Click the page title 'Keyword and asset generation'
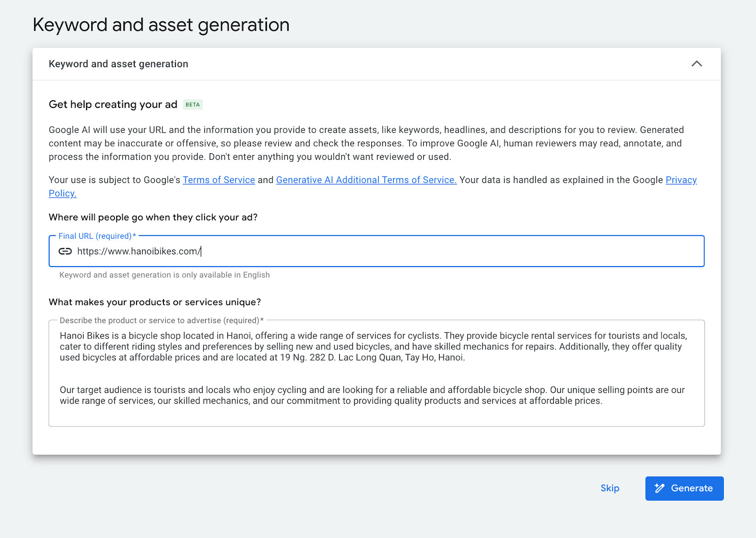Image resolution: width=756 pixels, height=538 pixels. 161,25
